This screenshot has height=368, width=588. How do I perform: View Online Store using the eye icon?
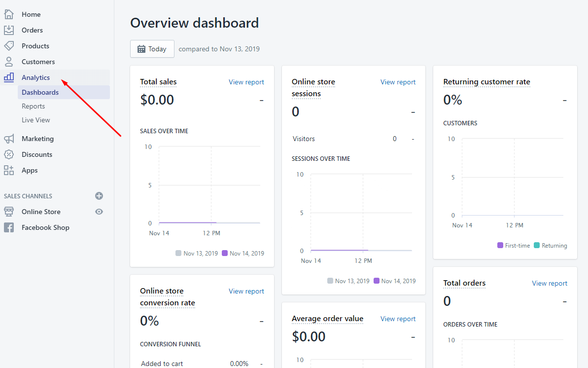tap(99, 212)
